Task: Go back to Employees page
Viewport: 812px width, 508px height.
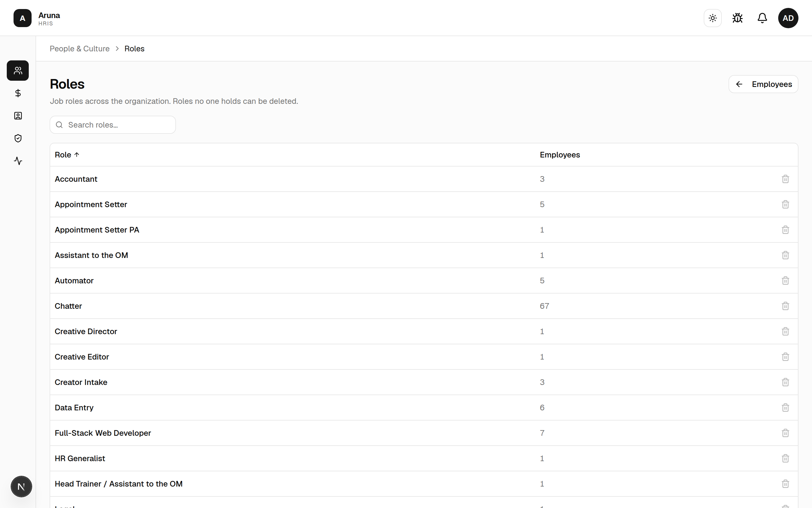Action: 763,84
